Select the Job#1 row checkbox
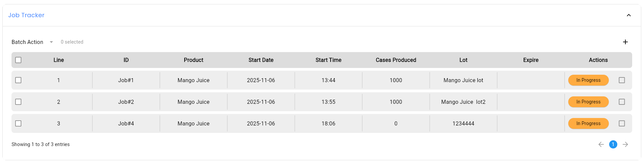The image size is (644, 165). (18, 80)
